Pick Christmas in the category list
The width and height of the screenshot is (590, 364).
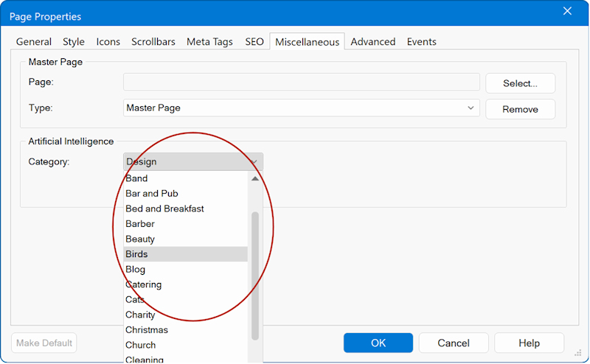click(185, 330)
